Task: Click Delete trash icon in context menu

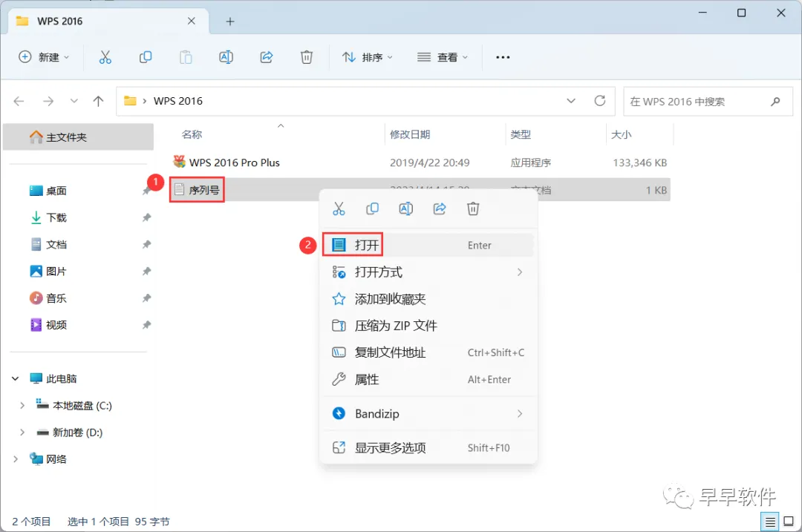Action: [x=473, y=208]
